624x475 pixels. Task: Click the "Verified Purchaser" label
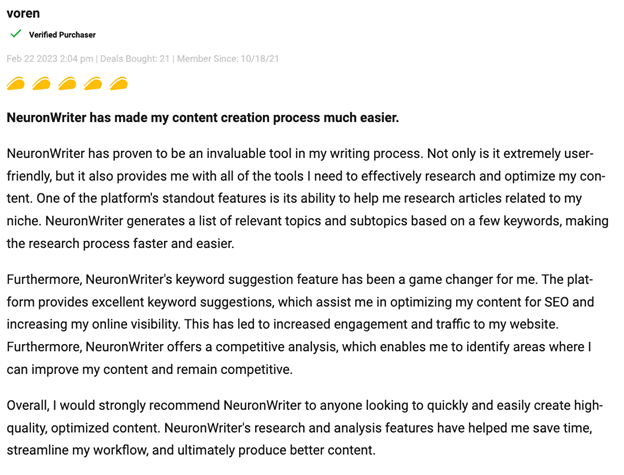click(x=62, y=35)
